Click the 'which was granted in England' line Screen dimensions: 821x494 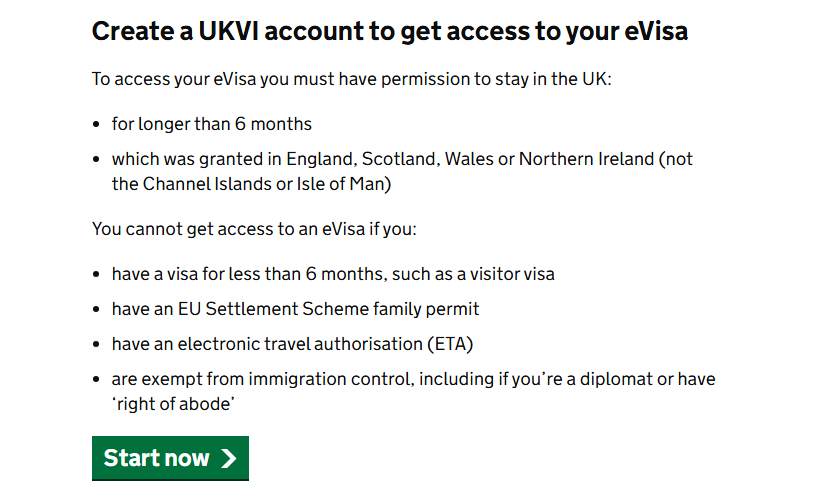(400, 159)
